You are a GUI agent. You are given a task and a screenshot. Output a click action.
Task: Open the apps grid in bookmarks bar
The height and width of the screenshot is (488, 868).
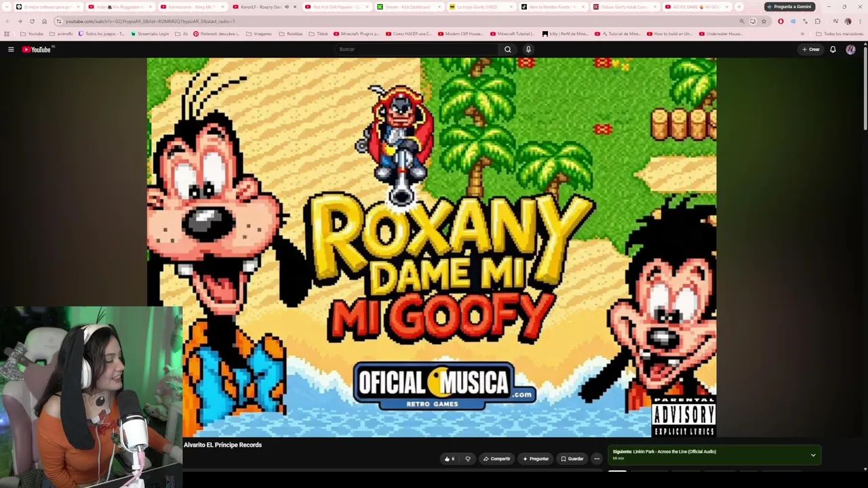coord(7,34)
